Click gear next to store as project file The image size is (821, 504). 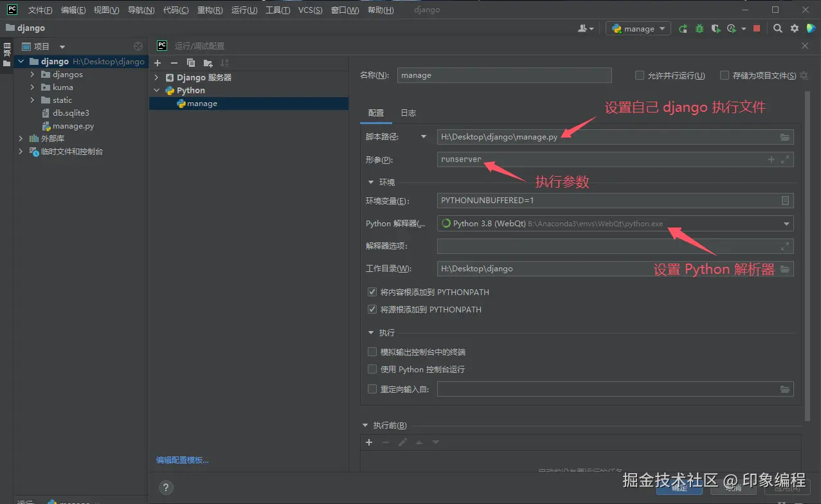coord(804,76)
